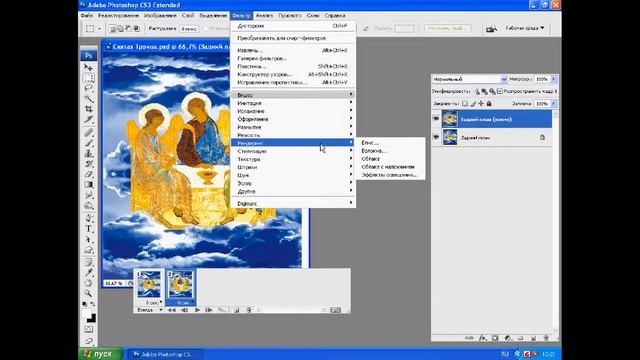The image size is (640, 360).
Task: Toggle lock transparent pixels in Layers panel
Action: click(x=465, y=104)
